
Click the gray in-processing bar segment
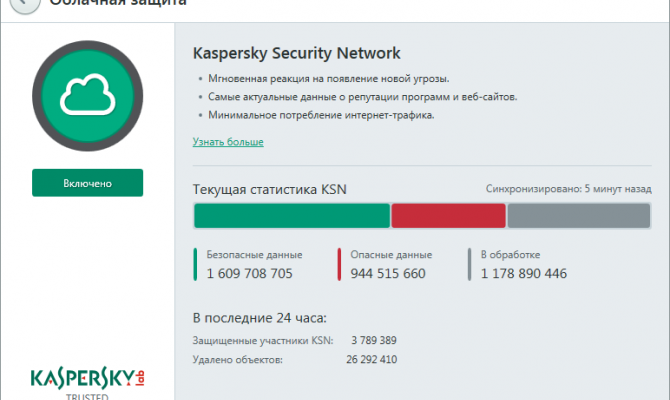pyautogui.click(x=579, y=216)
